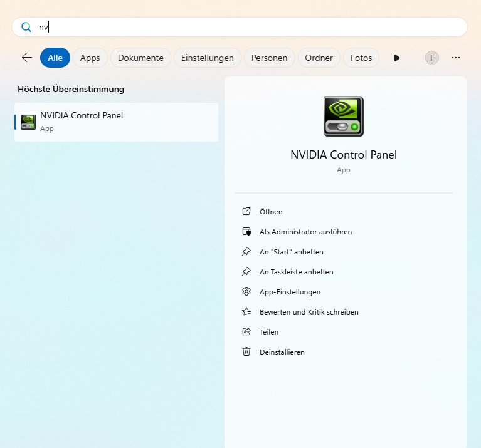Open App-Einstellungen

(290, 292)
